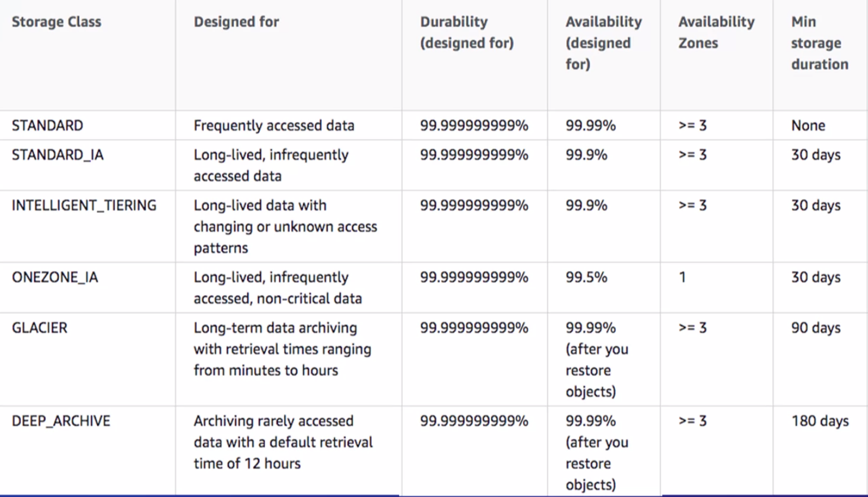Click the INTELLIGENT_TIERING storage class name
Viewport: 868px width, 497px height.
84,205
